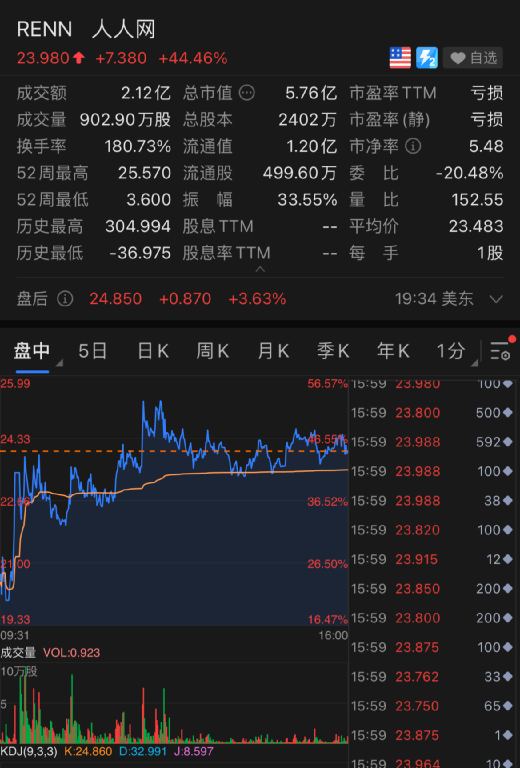Tap the 52周最低 value 3.600
520x768 pixels.
click(x=148, y=199)
